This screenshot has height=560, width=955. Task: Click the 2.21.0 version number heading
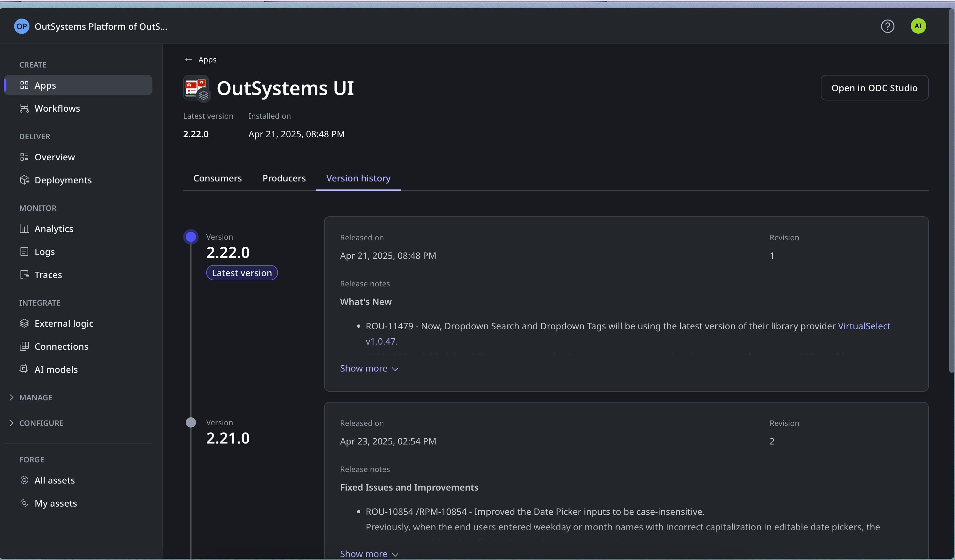click(x=228, y=438)
